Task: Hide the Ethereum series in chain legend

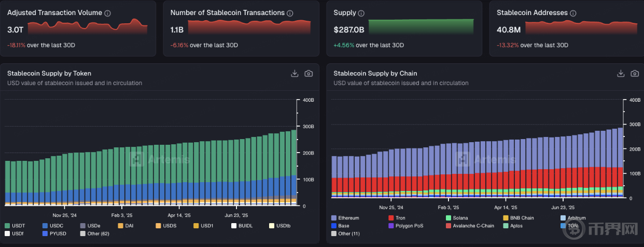Action: (x=348, y=218)
